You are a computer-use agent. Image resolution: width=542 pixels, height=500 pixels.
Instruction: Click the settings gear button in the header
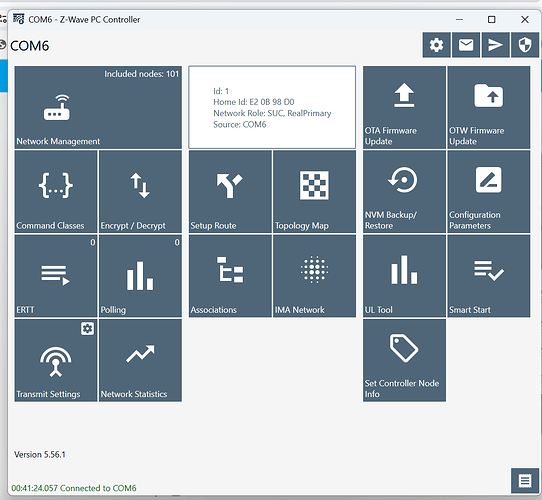437,45
